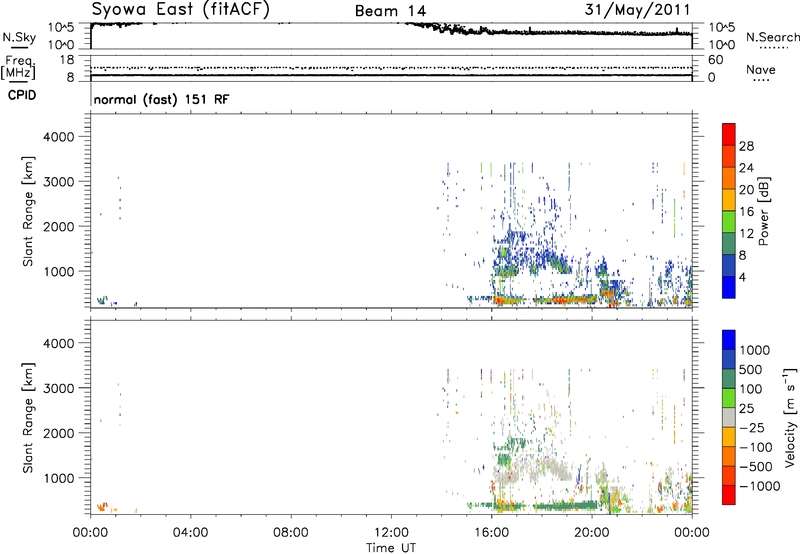Click the gray band of velocity colorbar
Screen dimensions: 800x554
point(729,417)
